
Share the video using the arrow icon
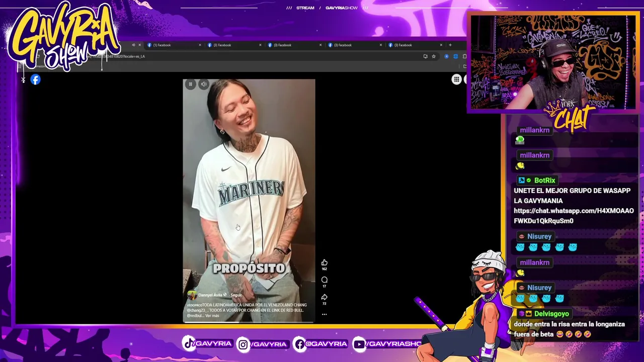click(x=324, y=297)
